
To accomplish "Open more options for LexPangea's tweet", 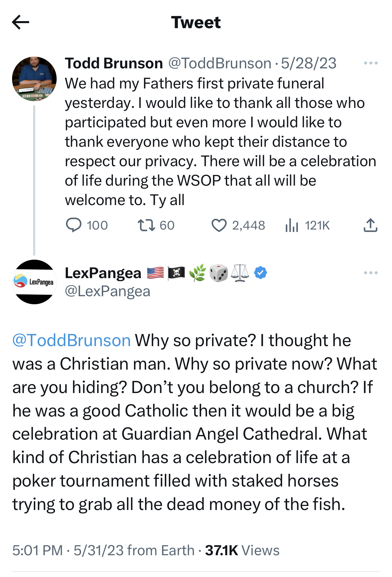I will (371, 273).
